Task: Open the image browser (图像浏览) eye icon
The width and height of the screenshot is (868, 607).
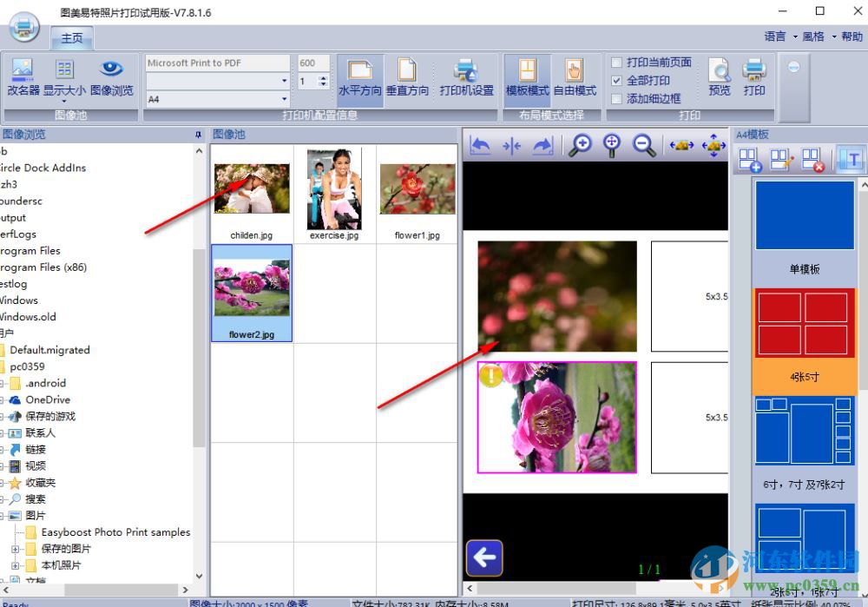Action: pos(112,77)
